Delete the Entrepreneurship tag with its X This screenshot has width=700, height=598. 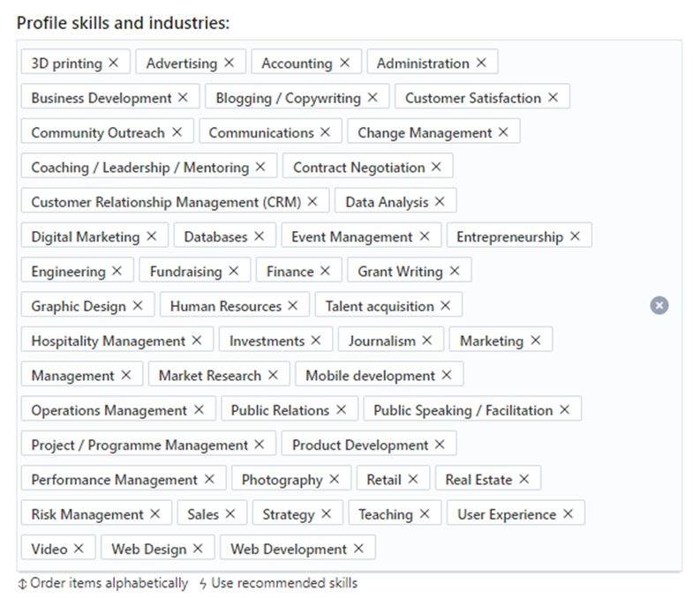point(575,235)
